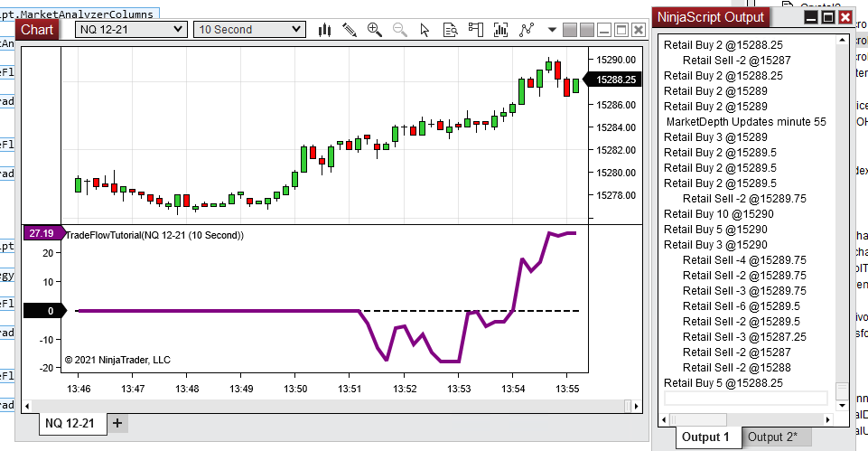The height and width of the screenshot is (451, 868).
Task: Open the Chart Trader icon
Action: pos(475,30)
